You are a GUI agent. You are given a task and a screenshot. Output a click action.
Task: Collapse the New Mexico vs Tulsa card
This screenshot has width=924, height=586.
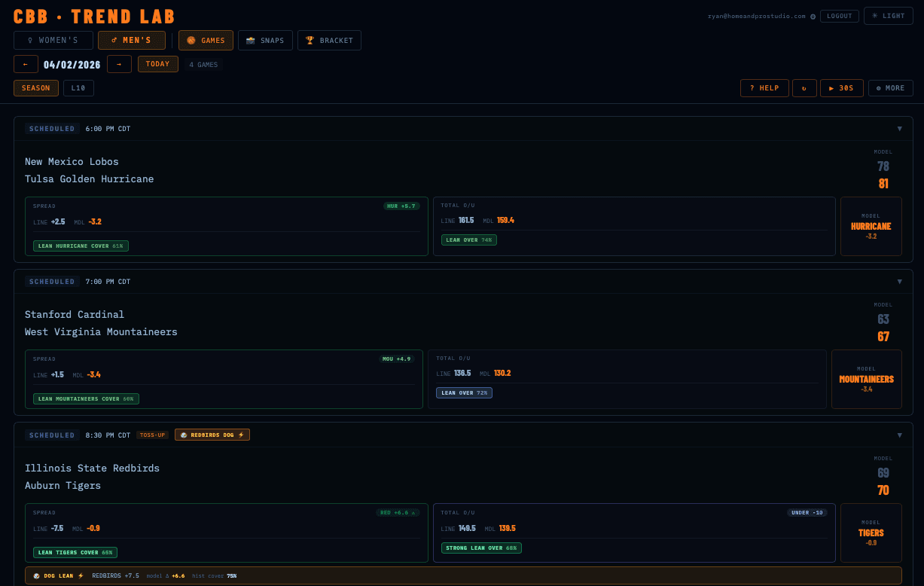(x=899, y=129)
